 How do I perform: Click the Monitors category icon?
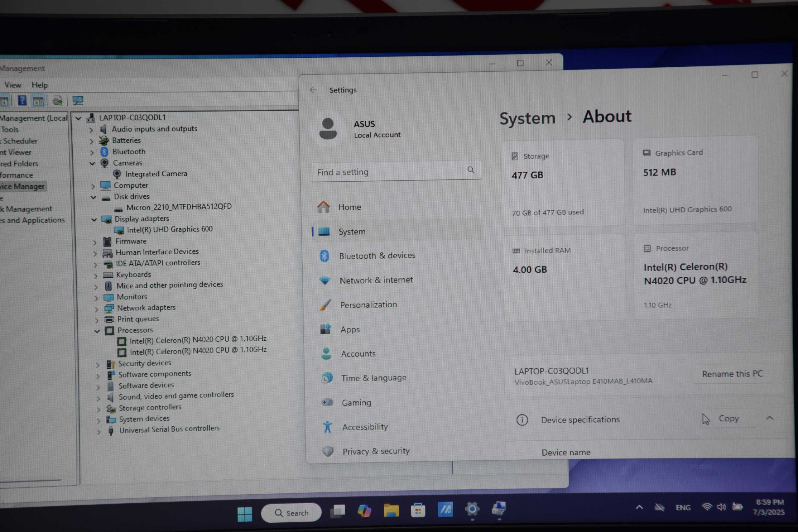pyautogui.click(x=108, y=297)
